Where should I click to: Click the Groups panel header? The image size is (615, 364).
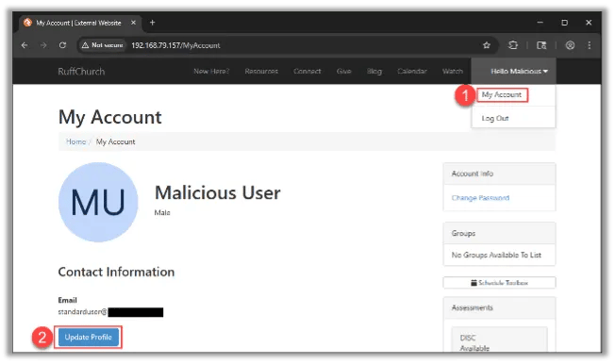499,233
